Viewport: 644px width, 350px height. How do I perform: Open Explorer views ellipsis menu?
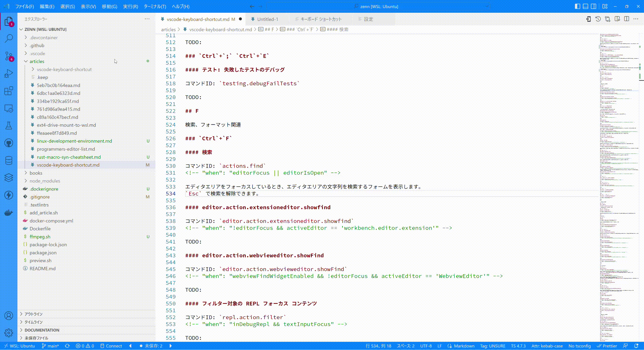click(147, 19)
